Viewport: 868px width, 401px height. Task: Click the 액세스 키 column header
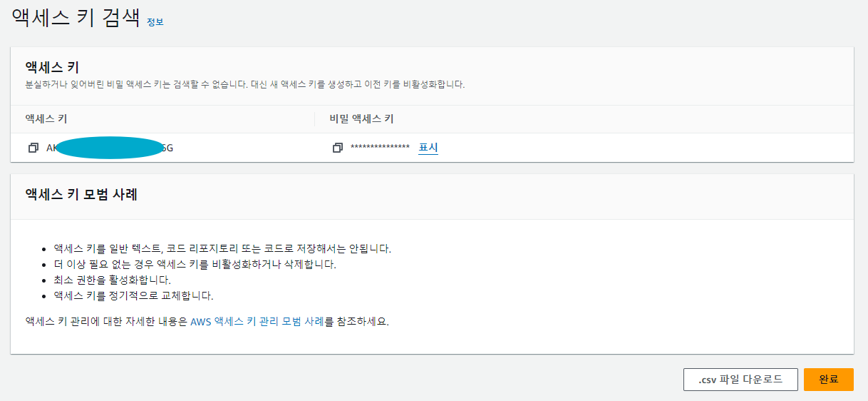pos(46,119)
